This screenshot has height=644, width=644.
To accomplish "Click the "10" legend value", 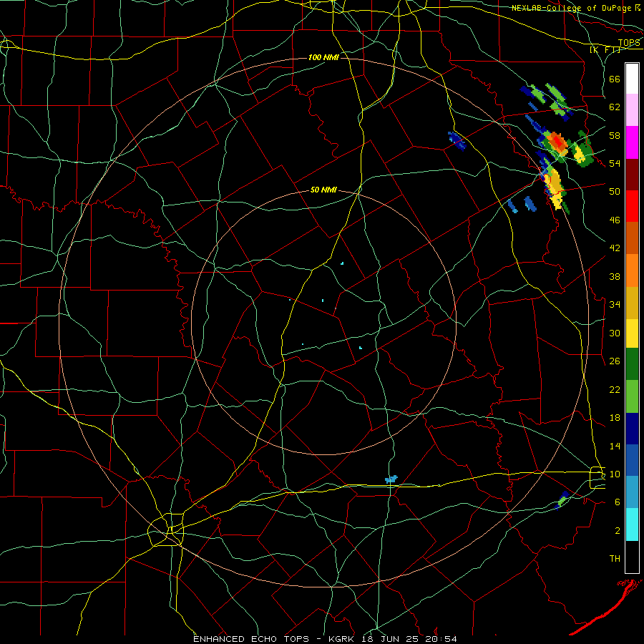I will (615, 474).
